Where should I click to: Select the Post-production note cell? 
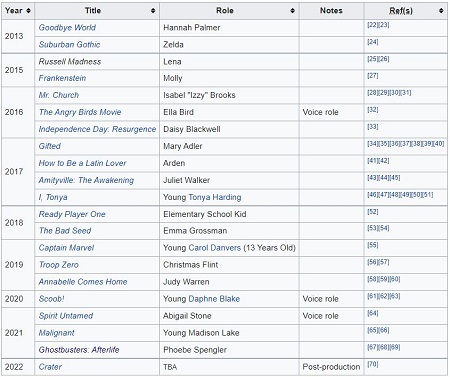331,367
